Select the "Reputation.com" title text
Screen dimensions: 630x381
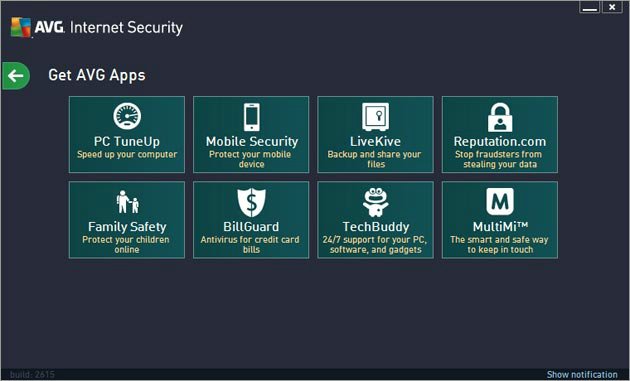coord(500,142)
